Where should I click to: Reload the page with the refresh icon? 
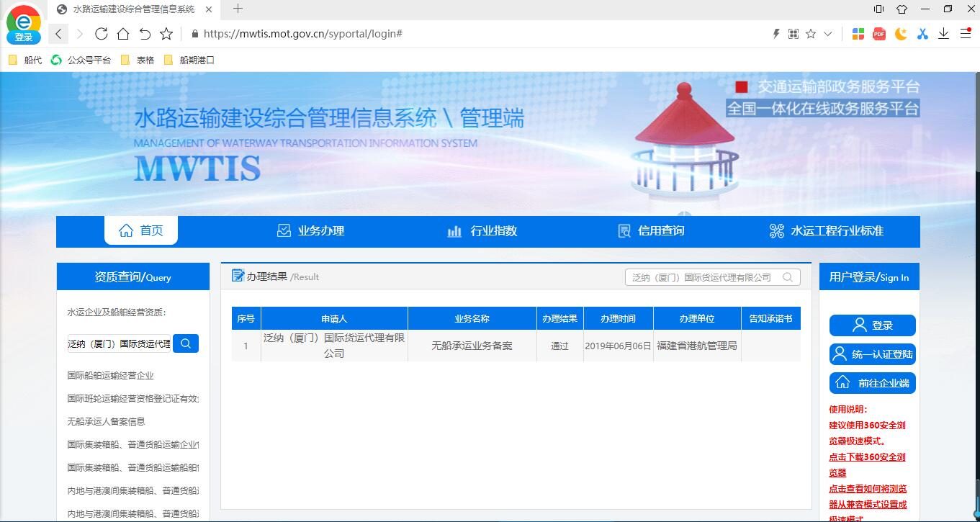[101, 34]
